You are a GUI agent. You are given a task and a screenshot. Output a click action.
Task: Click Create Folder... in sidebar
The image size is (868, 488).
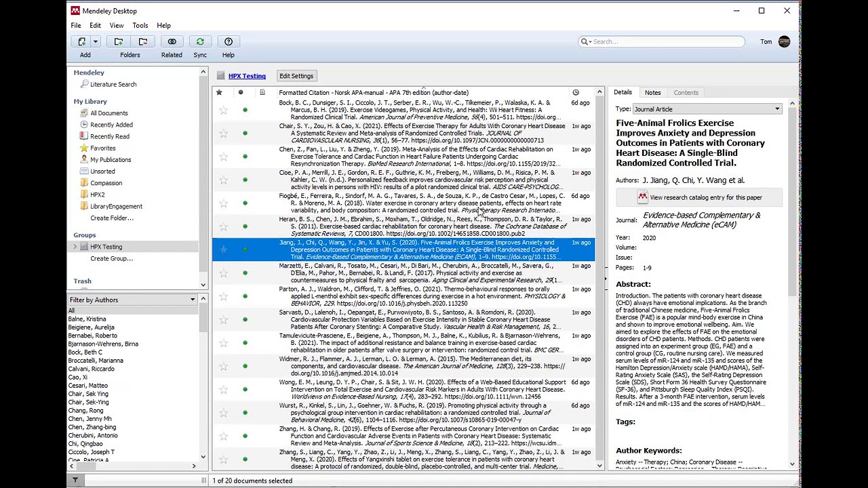tap(112, 218)
